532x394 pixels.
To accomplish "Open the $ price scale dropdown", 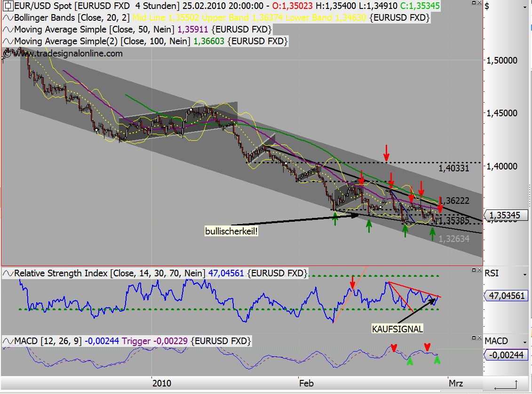I will (x=525, y=7).
